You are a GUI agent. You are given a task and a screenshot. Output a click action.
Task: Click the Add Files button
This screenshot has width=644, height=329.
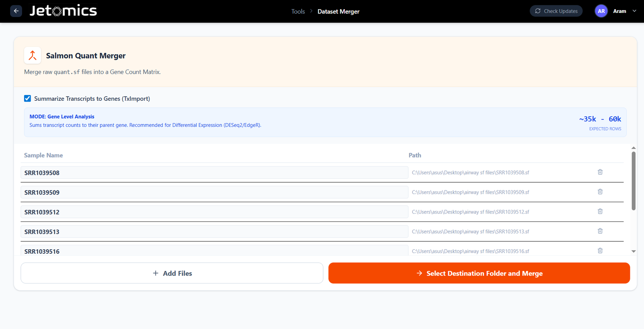[172, 273]
